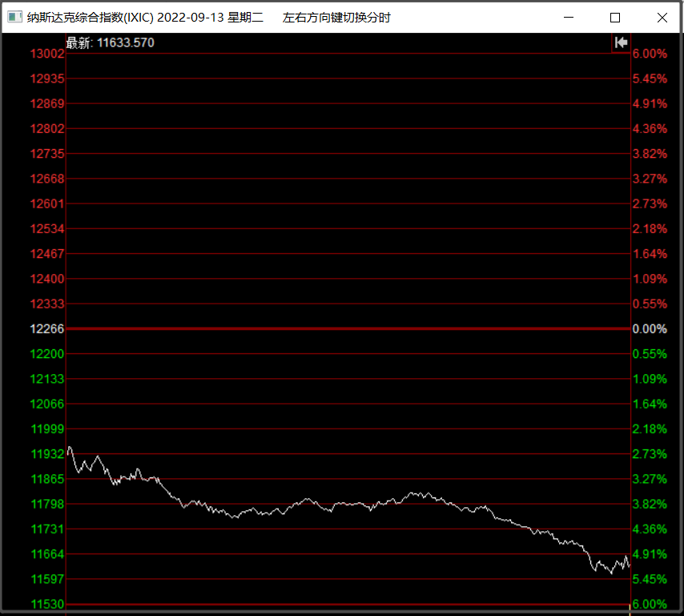Click the green 3.82% percent label
Viewport: 684px width, 616px height.
pyautogui.click(x=650, y=504)
